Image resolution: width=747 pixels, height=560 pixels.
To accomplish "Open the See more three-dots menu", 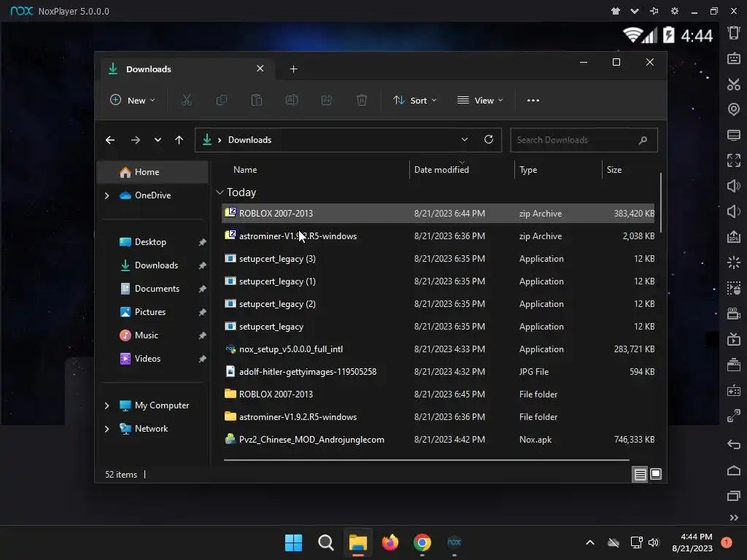I will (x=533, y=101).
